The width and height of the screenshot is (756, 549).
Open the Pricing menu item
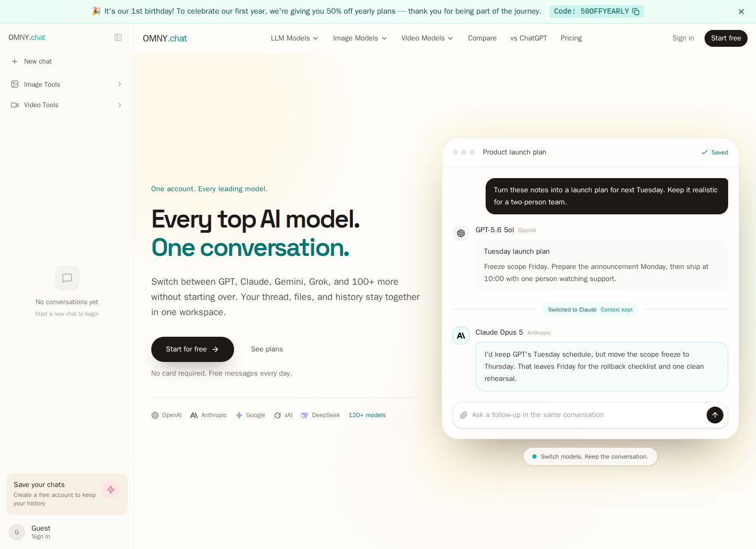[571, 38]
